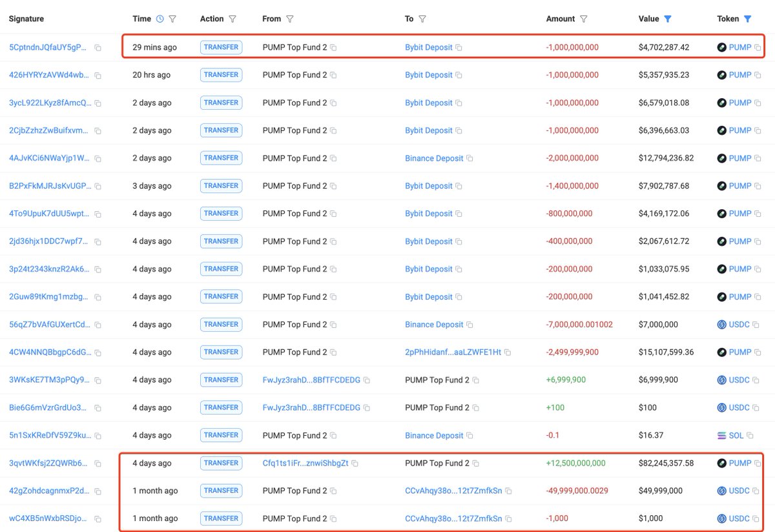Open To column filter
The image size is (775, 532).
click(x=422, y=19)
